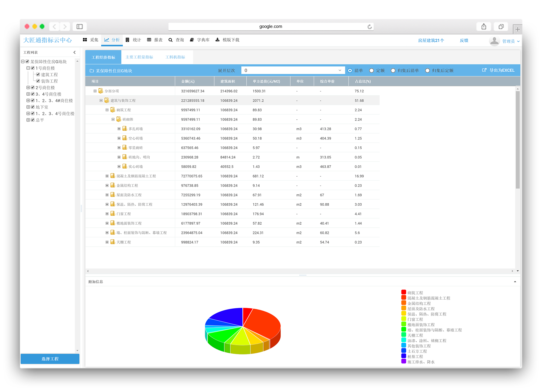
Task: Switch to 主要工程量指标 tab
Action: [139, 57]
